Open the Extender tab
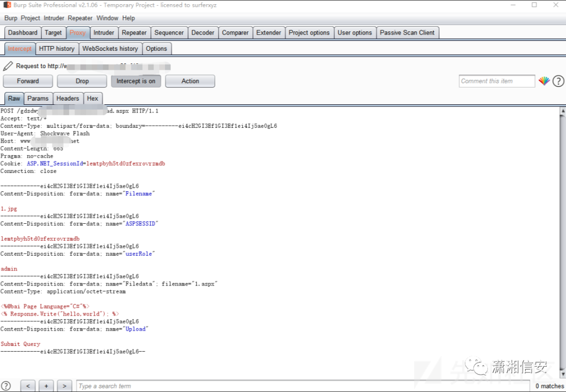Viewport: 566px width, 392px height. tap(268, 32)
